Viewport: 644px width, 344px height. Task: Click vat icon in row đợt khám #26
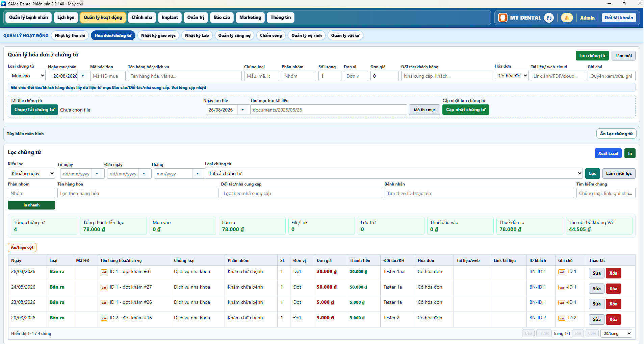(104, 303)
